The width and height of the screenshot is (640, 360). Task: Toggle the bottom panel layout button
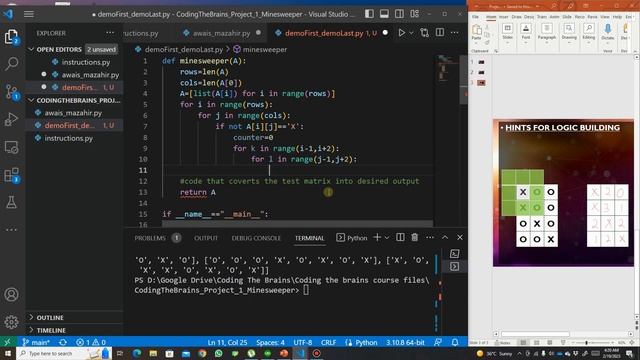click(384, 14)
